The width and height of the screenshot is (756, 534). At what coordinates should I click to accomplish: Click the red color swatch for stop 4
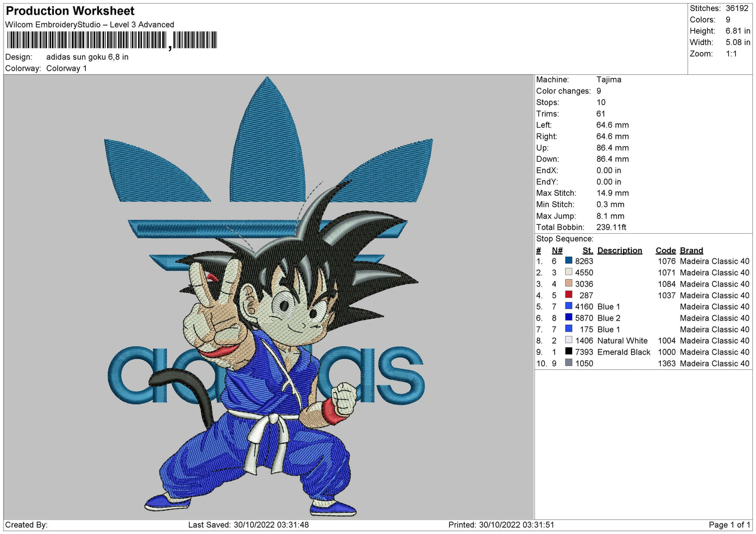[569, 294]
